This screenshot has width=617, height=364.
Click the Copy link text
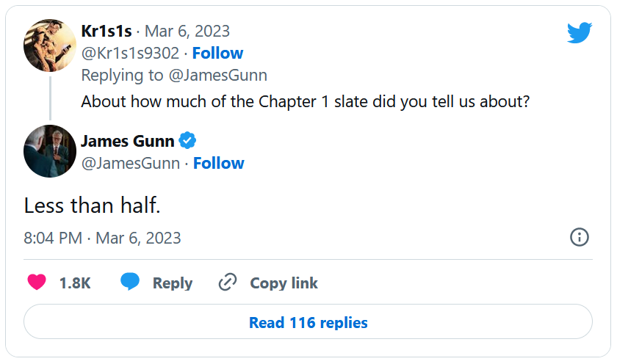(x=284, y=283)
